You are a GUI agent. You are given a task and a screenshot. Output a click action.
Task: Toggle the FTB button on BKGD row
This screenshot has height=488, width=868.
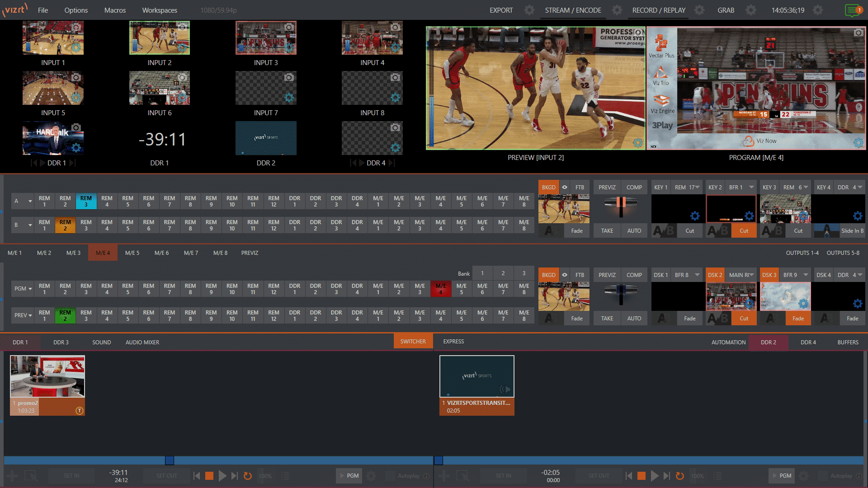(579, 187)
